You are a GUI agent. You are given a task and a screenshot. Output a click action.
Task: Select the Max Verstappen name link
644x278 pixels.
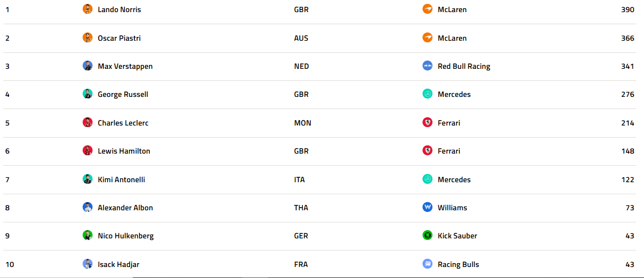pos(125,66)
